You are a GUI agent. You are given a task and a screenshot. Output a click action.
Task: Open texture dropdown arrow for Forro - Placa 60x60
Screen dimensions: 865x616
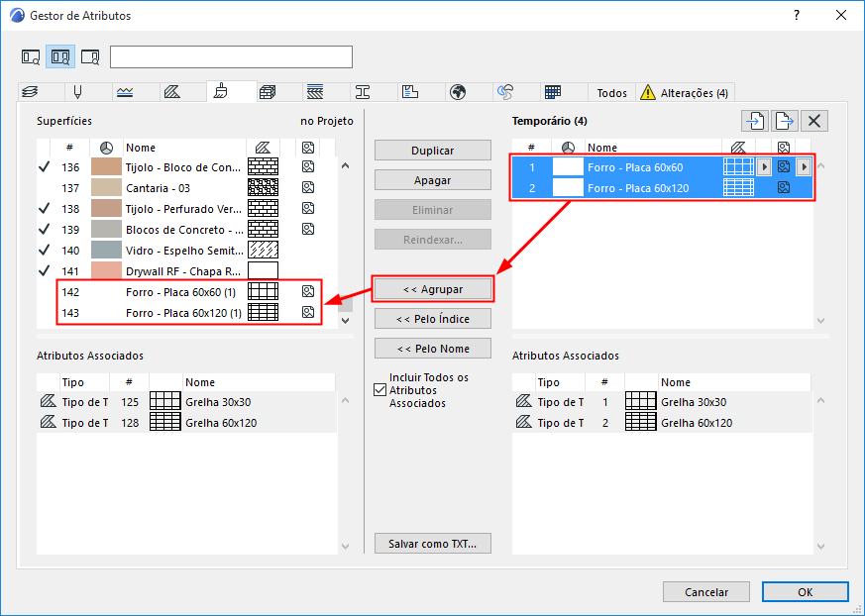click(804, 166)
